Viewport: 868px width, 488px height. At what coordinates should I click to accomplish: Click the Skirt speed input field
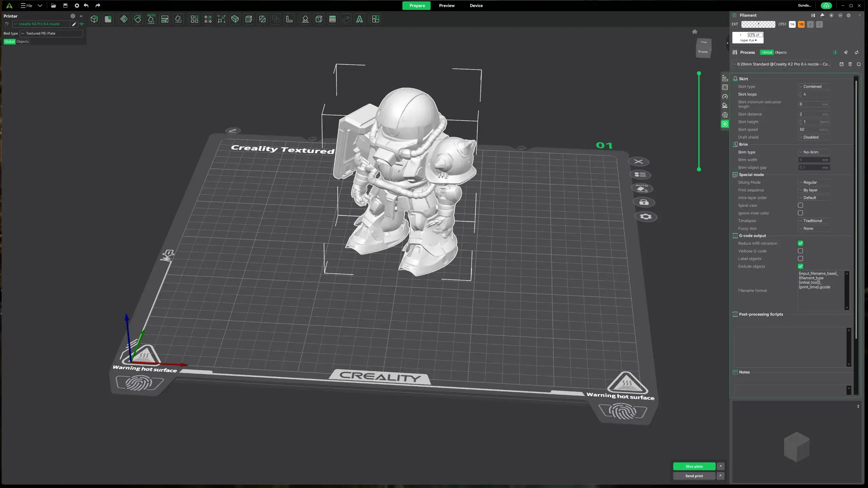pos(814,129)
